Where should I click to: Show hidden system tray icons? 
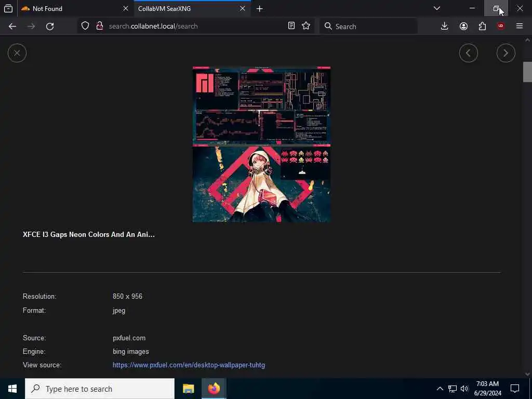pos(440,389)
